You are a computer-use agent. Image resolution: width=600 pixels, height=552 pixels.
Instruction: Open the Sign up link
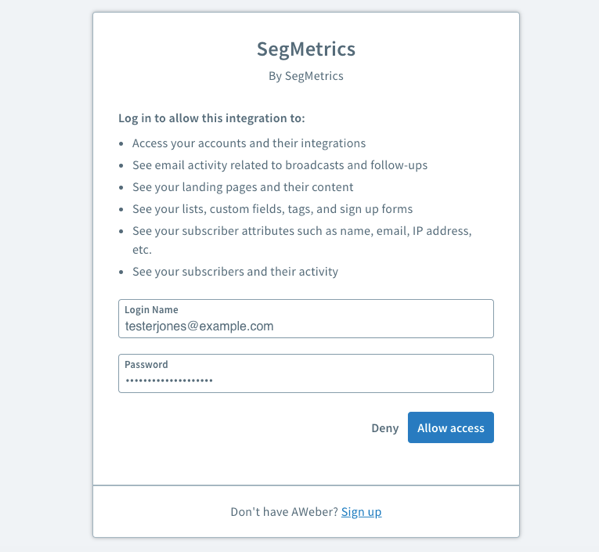[x=361, y=512]
